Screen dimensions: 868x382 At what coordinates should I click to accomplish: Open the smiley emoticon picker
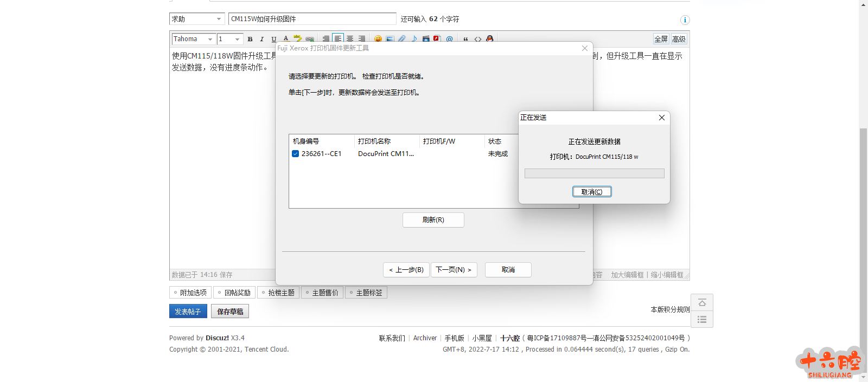click(378, 39)
